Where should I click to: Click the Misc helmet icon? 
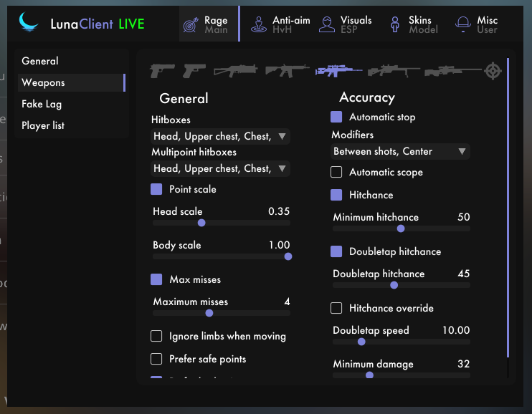pyautogui.click(x=463, y=24)
